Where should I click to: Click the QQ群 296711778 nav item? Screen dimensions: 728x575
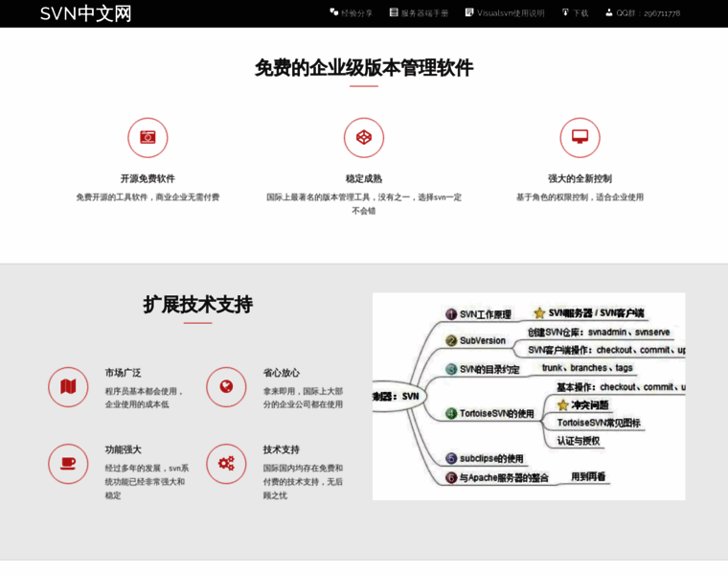point(643,13)
